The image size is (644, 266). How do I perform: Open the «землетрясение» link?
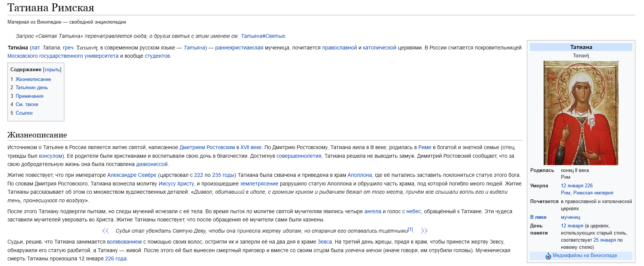pos(259,184)
